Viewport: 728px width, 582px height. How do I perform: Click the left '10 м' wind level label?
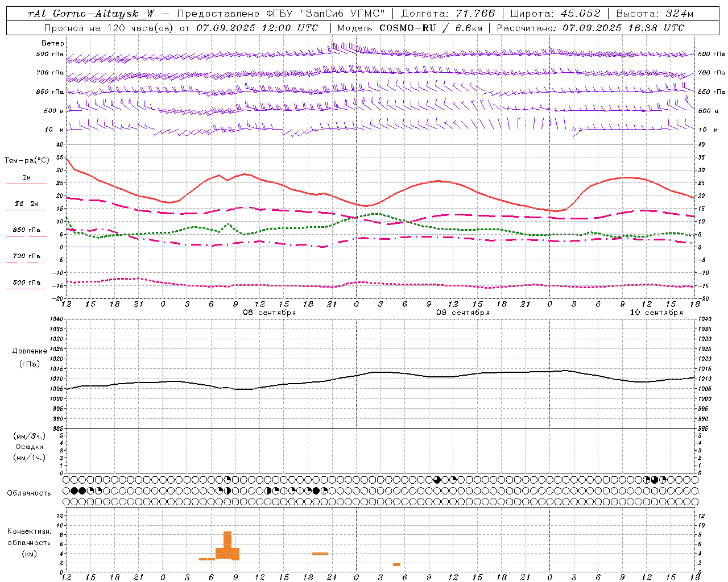pos(54,130)
